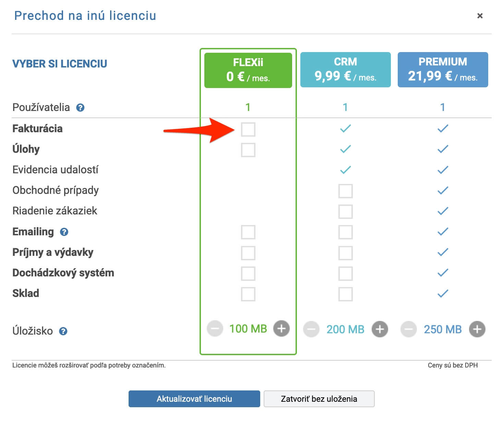This screenshot has width=504, height=424.
Task: Check Dochádzkový systém under FLEXii
Action: [x=248, y=273]
